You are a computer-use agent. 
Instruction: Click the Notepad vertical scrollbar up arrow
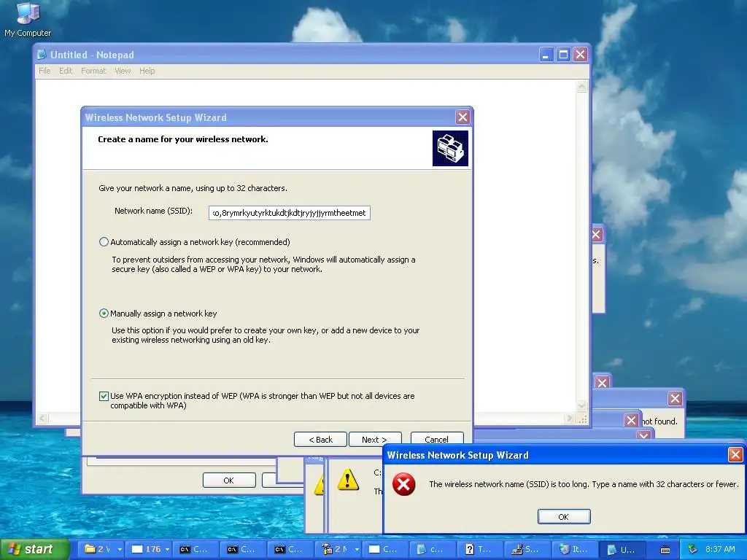pos(581,87)
